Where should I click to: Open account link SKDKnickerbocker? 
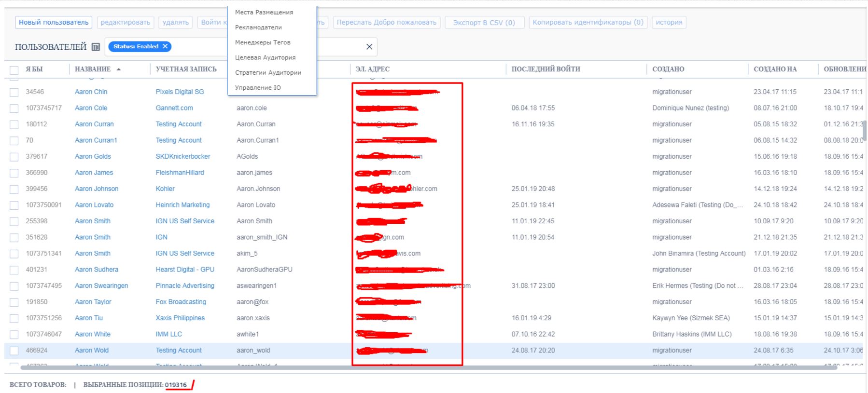(183, 156)
